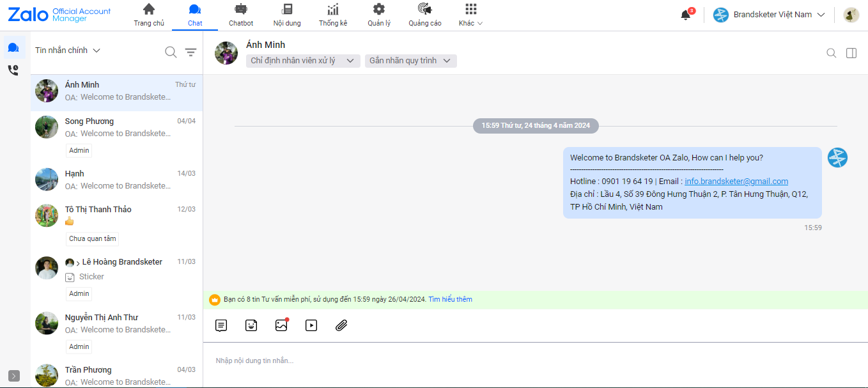Viewport: 868px width, 388px height.
Task: Open the sticker picker icon
Action: pyautogui.click(x=251, y=325)
